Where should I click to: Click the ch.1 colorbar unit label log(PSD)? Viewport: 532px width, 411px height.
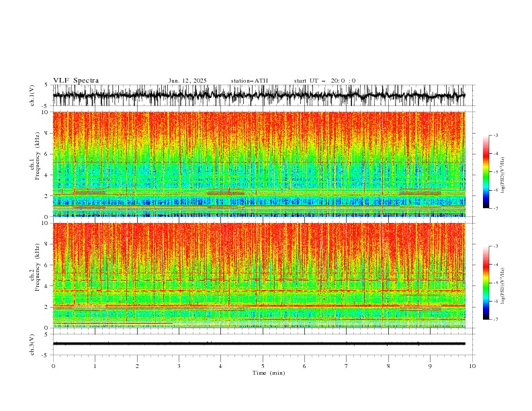[502, 175]
